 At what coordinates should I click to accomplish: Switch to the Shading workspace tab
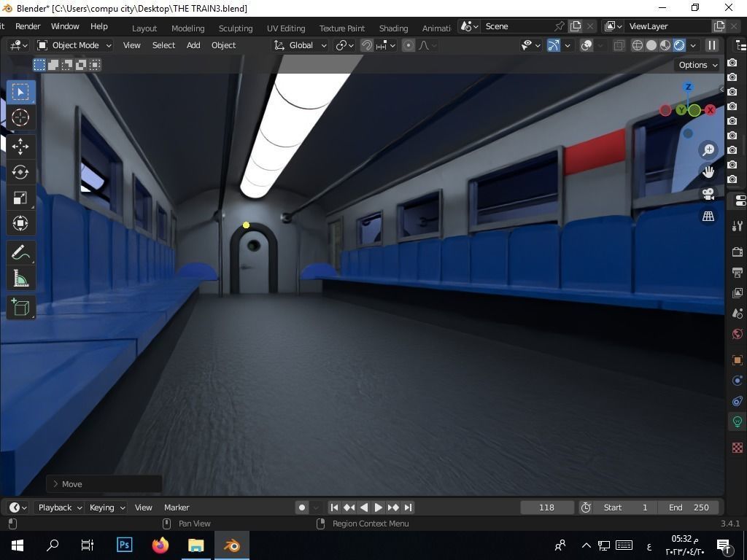(393, 28)
